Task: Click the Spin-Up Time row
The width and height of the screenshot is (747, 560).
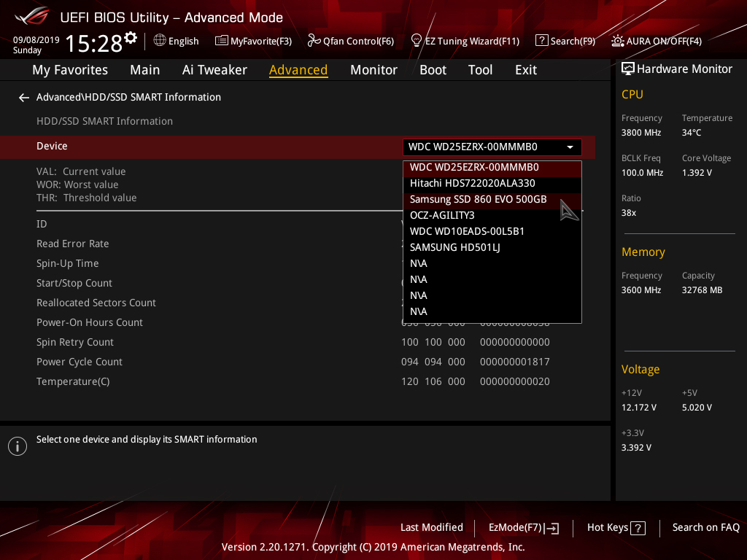Action: [68, 263]
